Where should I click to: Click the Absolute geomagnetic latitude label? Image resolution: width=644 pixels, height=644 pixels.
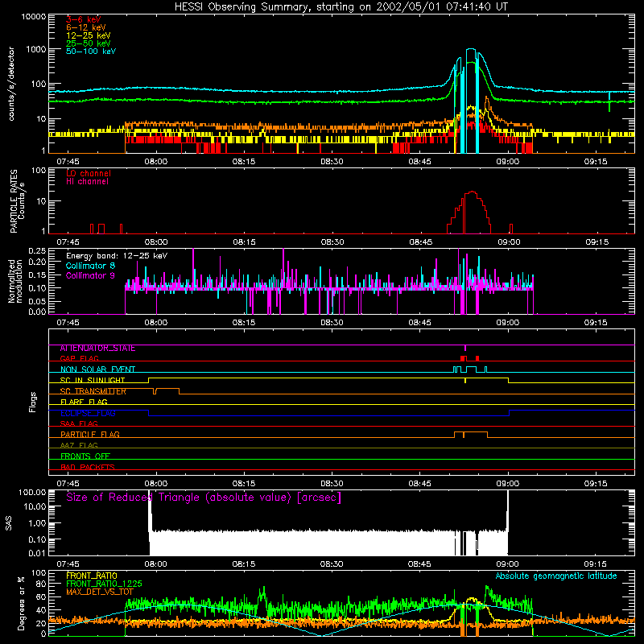(x=556, y=576)
